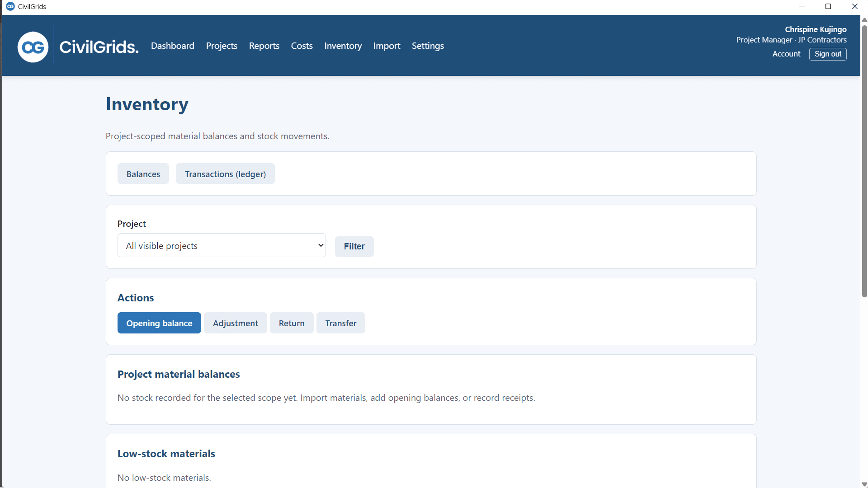Click the Low-stock materials heading
868x488 pixels.
pos(166,454)
